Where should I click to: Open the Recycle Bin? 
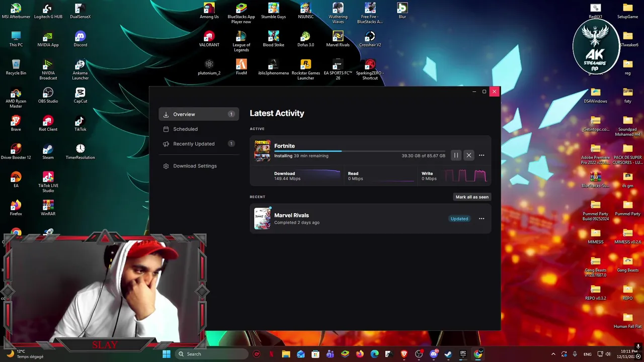pyautogui.click(x=16, y=67)
